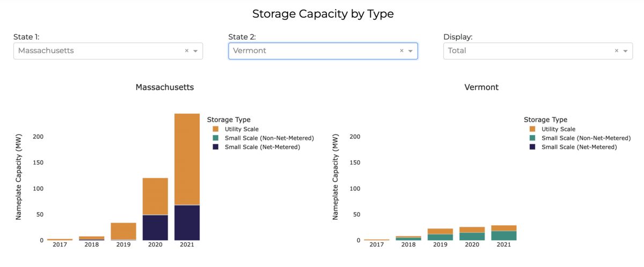Click the Massachusetts 2020 Net-Metered bar segment
The image size is (644, 267).
tap(155, 227)
